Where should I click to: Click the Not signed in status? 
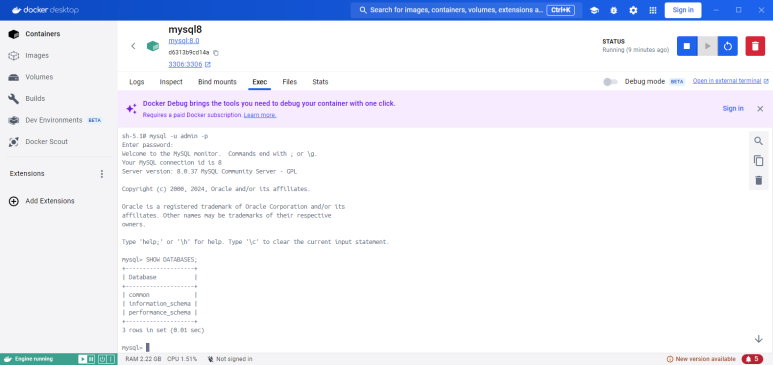pos(230,359)
